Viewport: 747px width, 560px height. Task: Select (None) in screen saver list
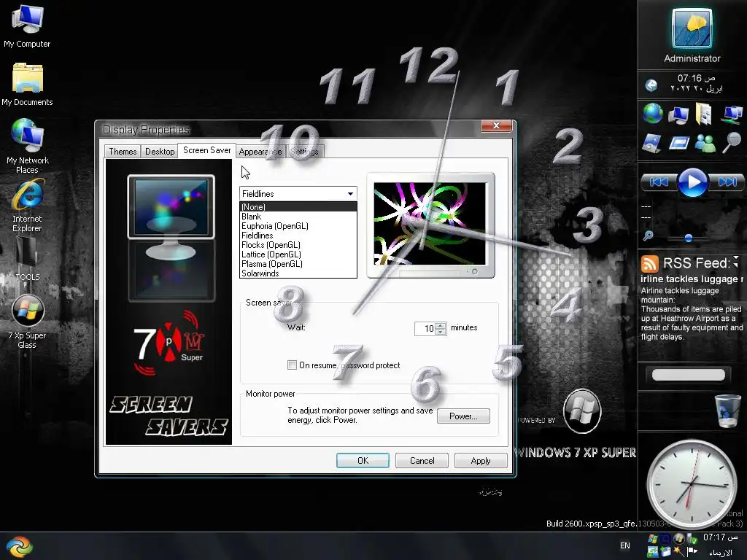pos(298,206)
